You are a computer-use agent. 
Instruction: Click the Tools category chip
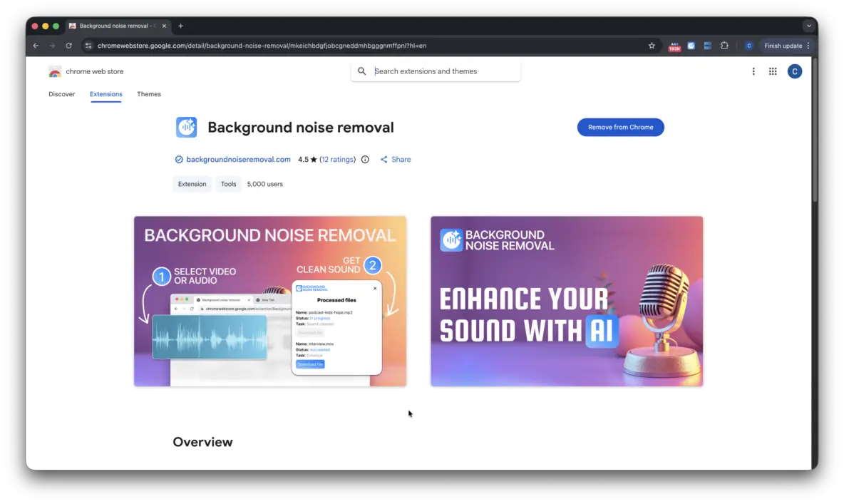click(x=228, y=184)
